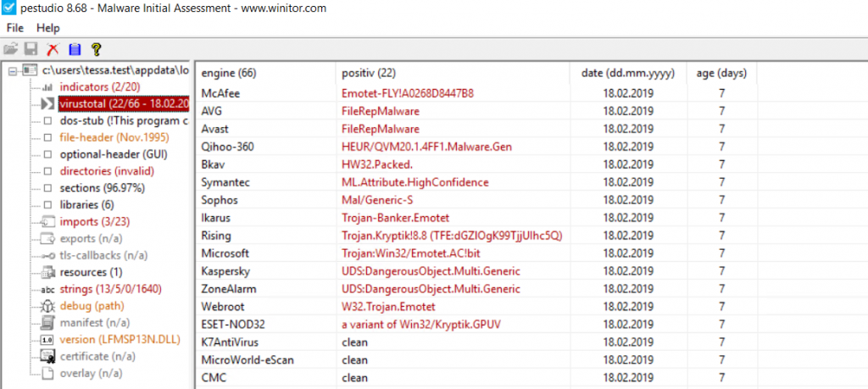Select the ESET-NOD32 engine row
Image resolution: width=868 pixels, height=389 pixels.
point(476,325)
